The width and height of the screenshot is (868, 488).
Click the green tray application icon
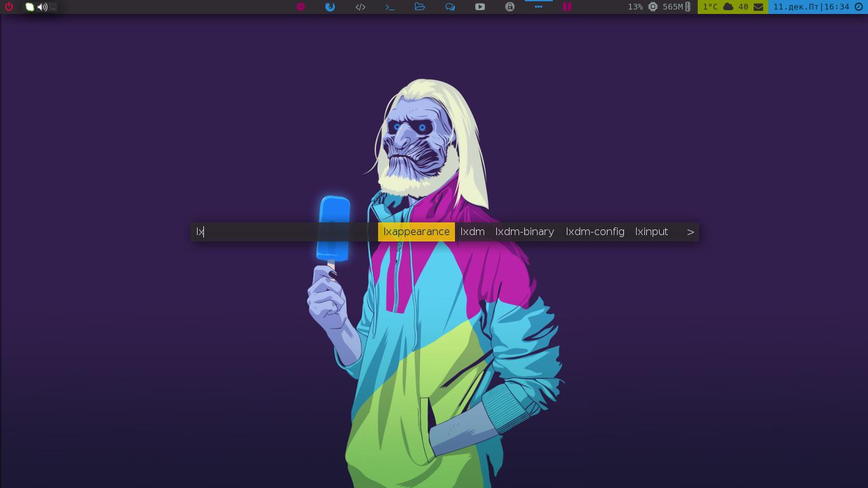[x=29, y=7]
